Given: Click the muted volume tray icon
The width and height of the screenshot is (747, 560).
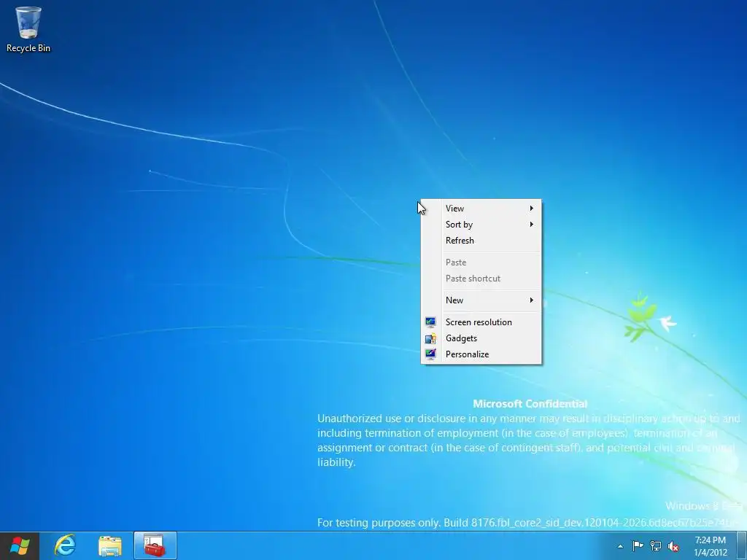Looking at the screenshot, I should [x=673, y=546].
